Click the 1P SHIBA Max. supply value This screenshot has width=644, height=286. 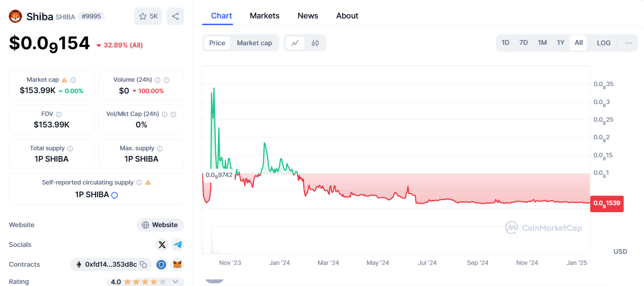tap(141, 159)
